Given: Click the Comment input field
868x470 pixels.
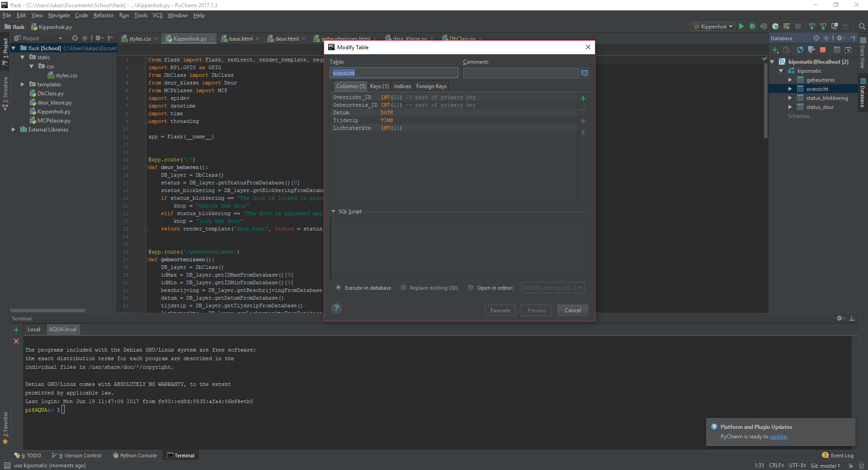Looking at the screenshot, I should click(521, 73).
